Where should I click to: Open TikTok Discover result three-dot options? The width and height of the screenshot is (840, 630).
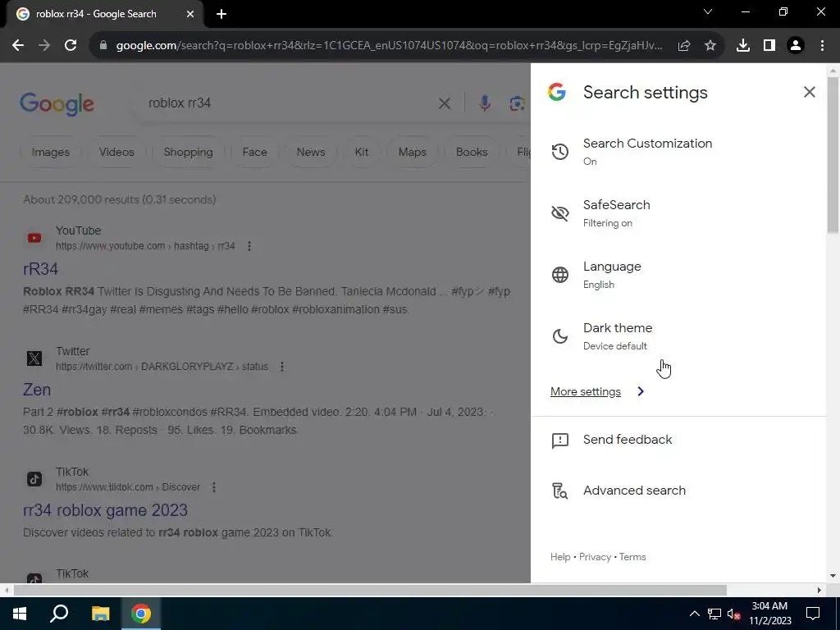(214, 487)
